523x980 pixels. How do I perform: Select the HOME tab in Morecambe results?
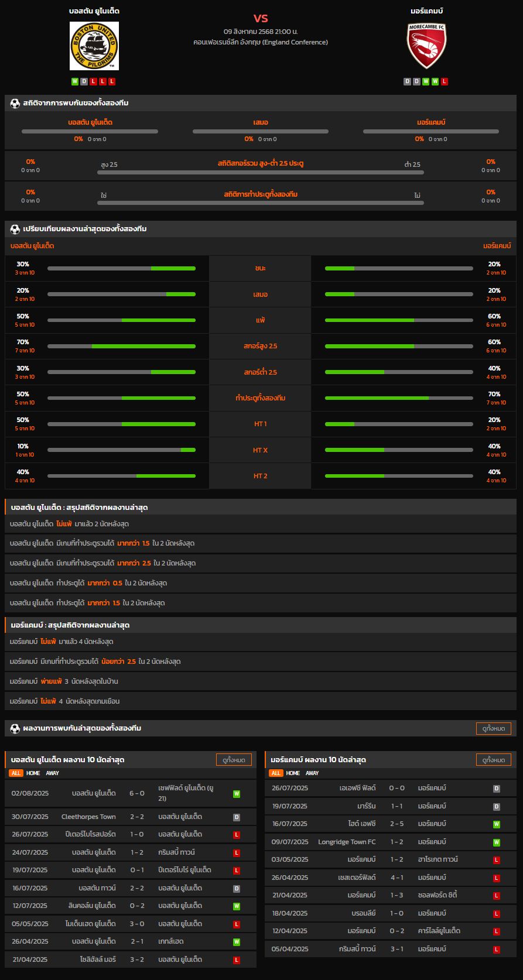[293, 773]
